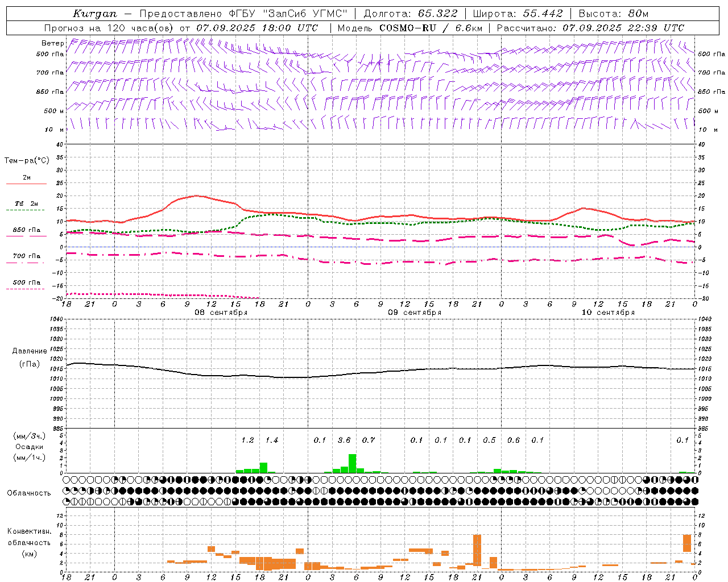Click the "Осадки" precipitation label

tap(29, 447)
